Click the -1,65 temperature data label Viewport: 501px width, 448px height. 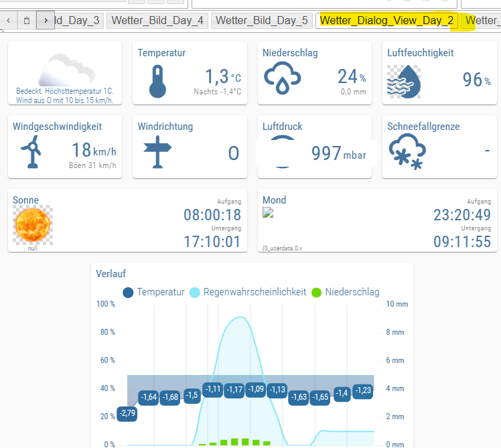point(320,398)
